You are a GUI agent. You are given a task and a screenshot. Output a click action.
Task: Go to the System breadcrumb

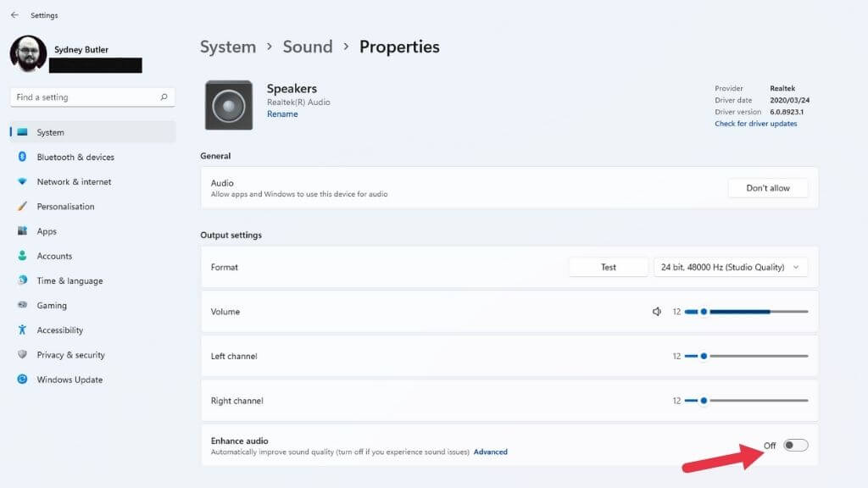click(227, 47)
